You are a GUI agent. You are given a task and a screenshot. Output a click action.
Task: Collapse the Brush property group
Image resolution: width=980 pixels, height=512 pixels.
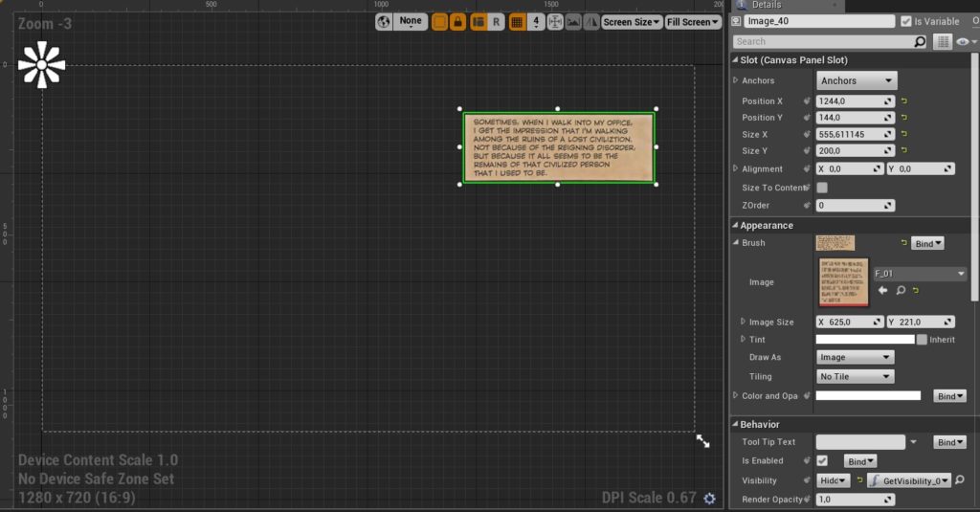(736, 242)
